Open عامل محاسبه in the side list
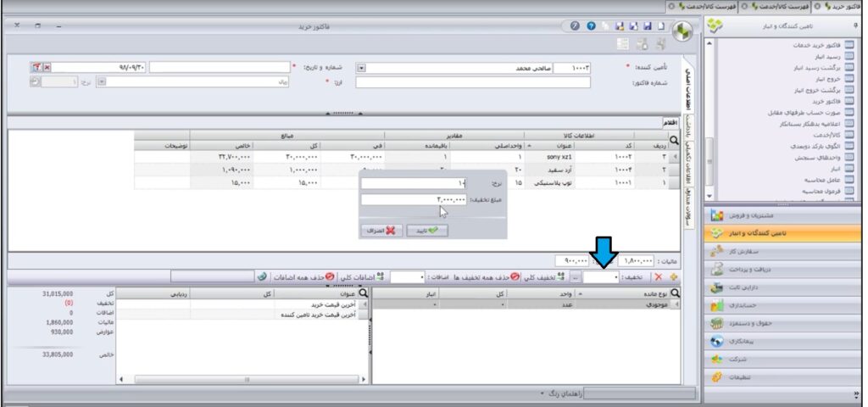This screenshot has height=407, width=868. [x=830, y=180]
